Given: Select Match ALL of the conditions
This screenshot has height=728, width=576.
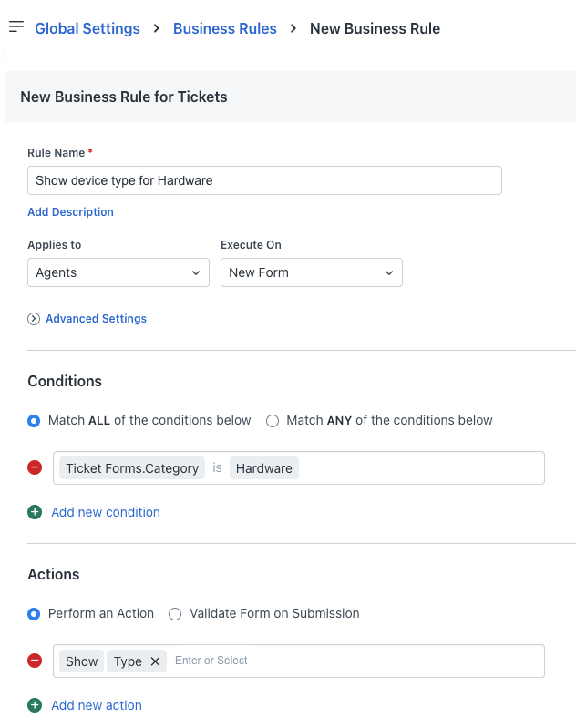Looking at the screenshot, I should tap(35, 421).
